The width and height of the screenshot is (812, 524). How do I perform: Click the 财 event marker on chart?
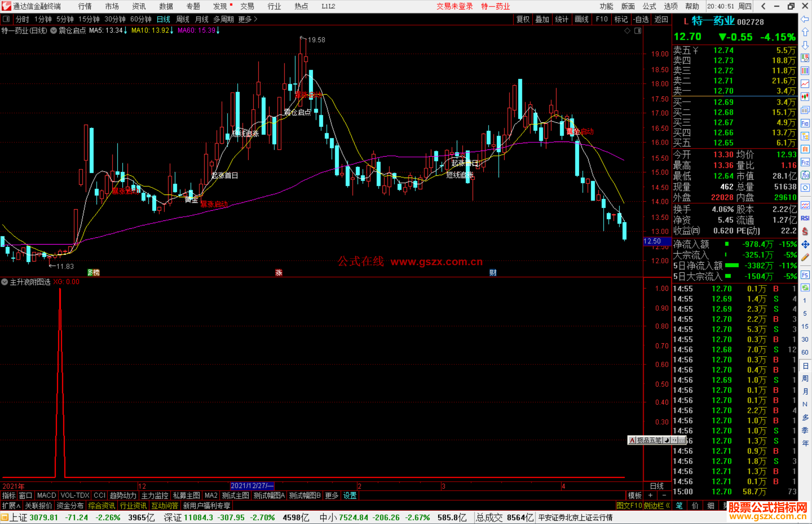click(x=493, y=273)
